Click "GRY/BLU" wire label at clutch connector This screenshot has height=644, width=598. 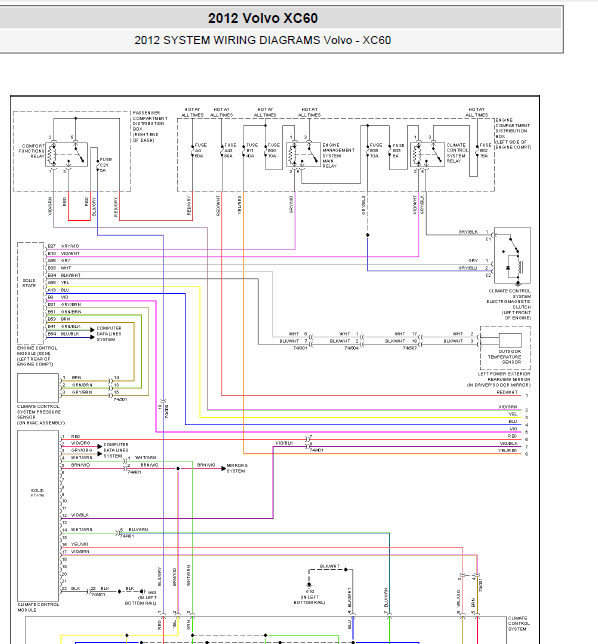tap(468, 268)
